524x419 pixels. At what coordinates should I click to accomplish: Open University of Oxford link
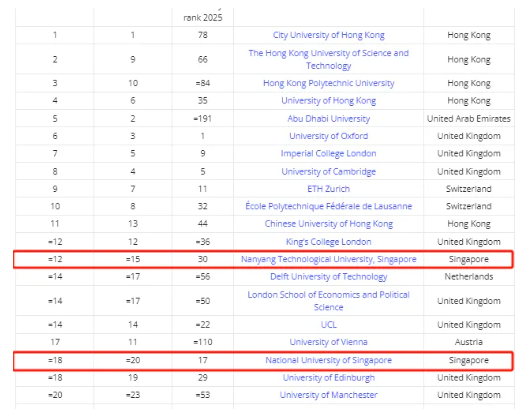point(329,136)
